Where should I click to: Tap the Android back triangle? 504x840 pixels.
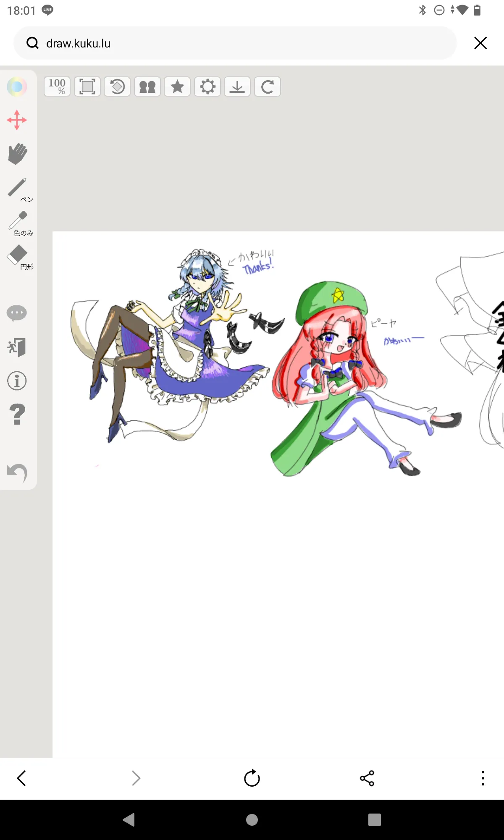(129, 819)
